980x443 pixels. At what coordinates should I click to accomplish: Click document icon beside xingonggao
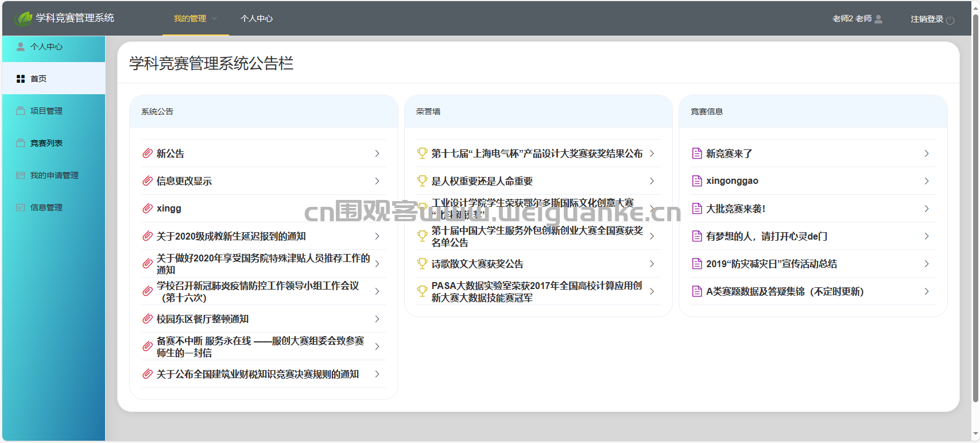point(697,181)
